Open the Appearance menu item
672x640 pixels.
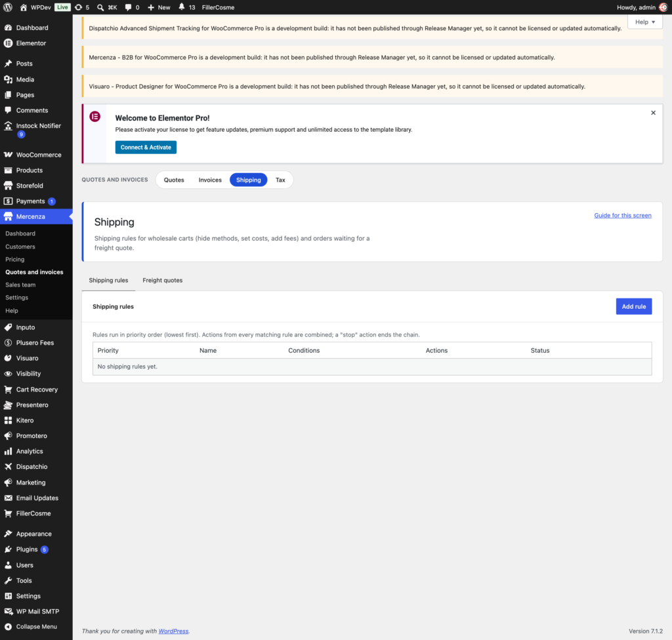(36, 534)
